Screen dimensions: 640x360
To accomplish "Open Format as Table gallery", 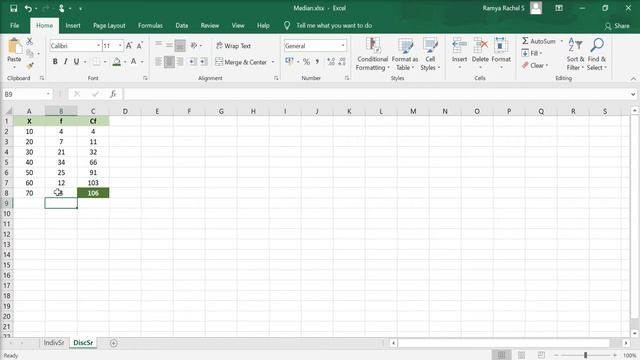I will point(405,54).
